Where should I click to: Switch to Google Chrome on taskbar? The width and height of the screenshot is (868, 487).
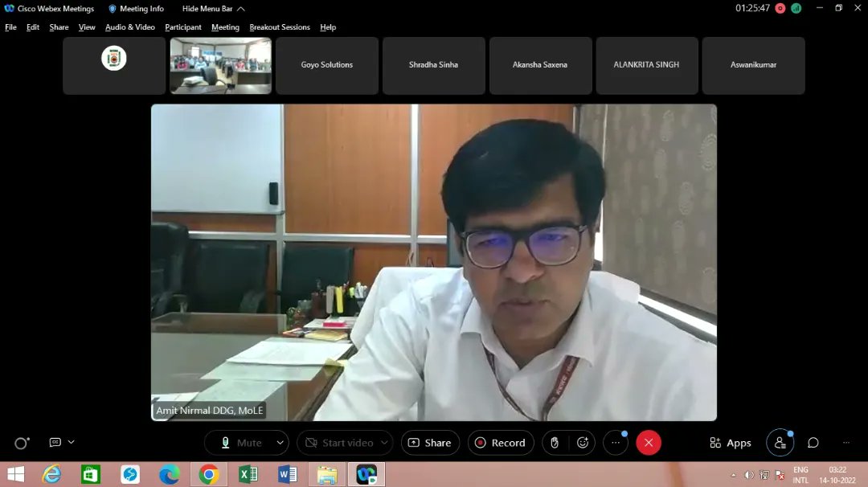pos(209,474)
